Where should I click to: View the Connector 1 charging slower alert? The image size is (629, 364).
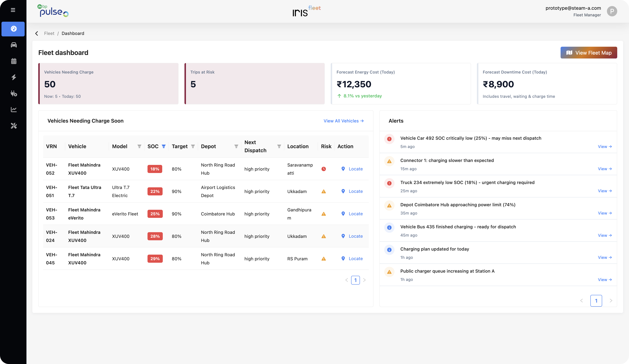(x=605, y=169)
